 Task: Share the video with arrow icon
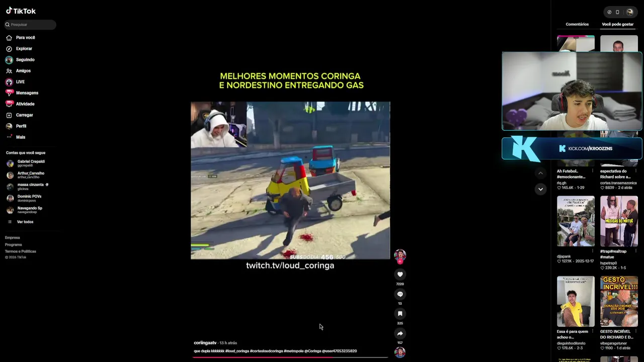pyautogui.click(x=400, y=333)
